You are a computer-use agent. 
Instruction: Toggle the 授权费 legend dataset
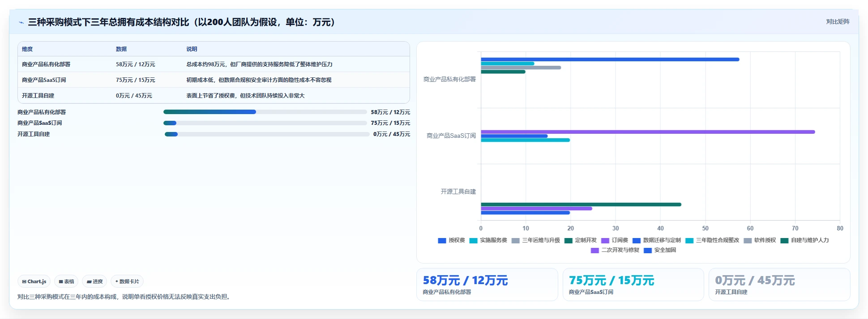click(451, 240)
